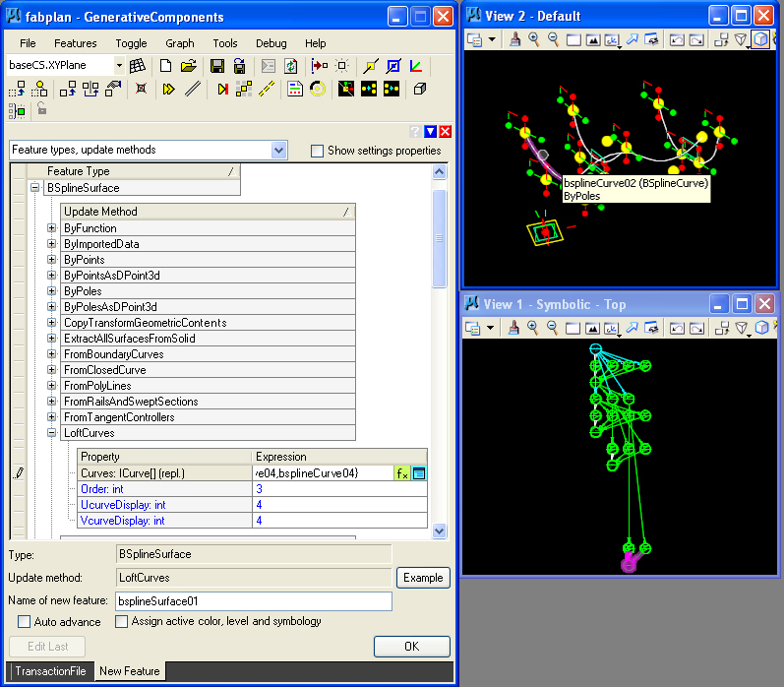
Task: Open baseCS.XYPlane dropdown arrow
Action: (119, 66)
